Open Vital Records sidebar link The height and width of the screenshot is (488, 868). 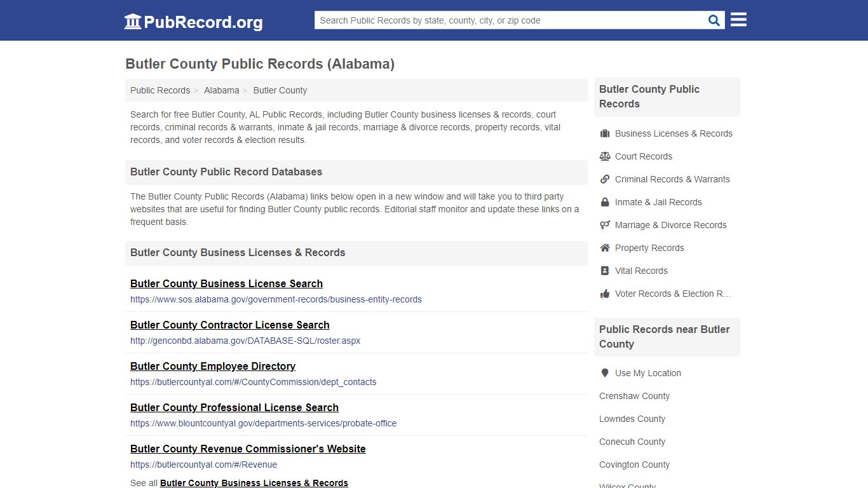[x=641, y=271]
